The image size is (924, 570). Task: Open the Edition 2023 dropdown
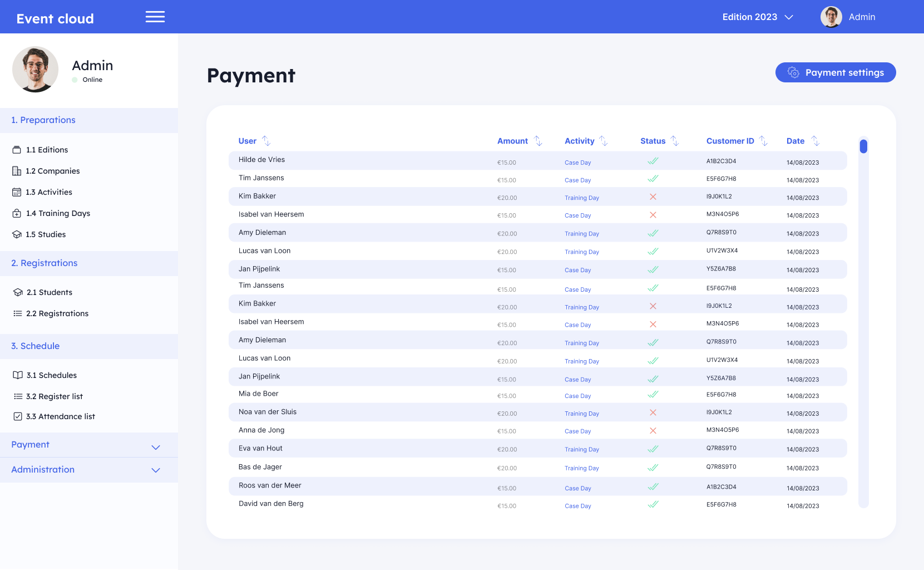point(757,17)
